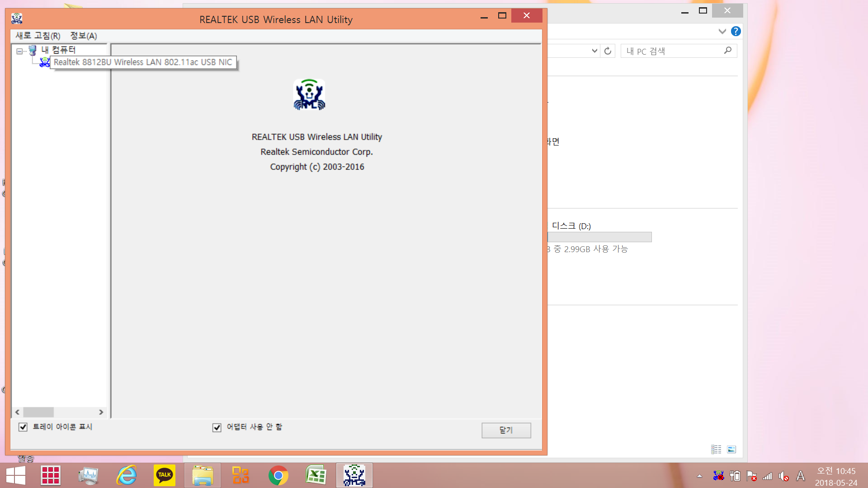Expand the ribbon chevron in File Explorer
The image size is (868, 488).
coord(722,31)
